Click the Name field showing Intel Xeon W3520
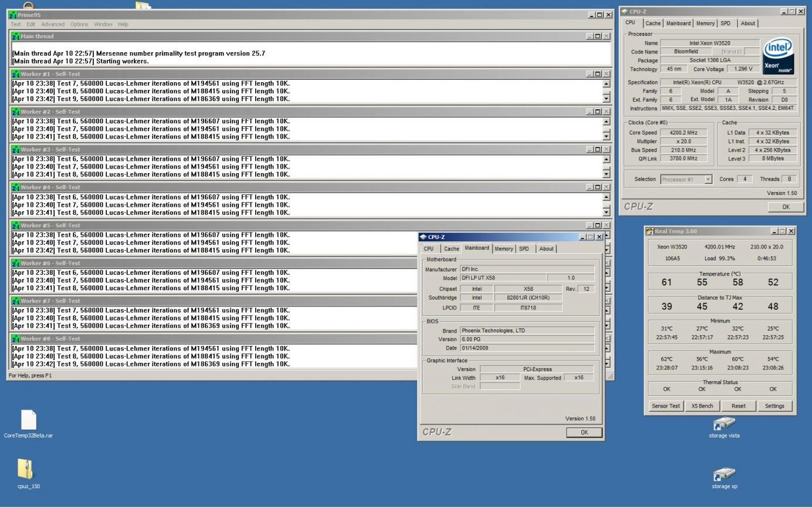 click(710, 43)
